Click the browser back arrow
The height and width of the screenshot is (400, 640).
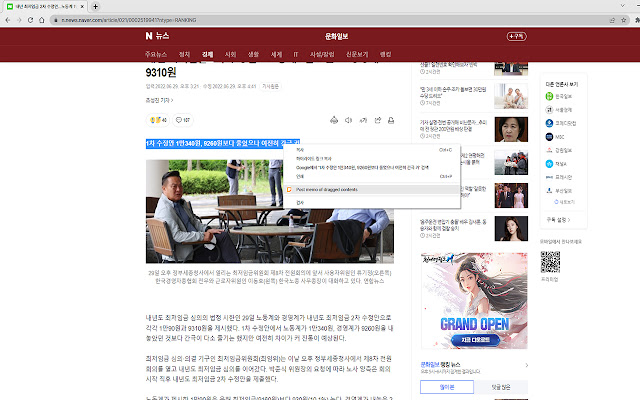tap(8, 20)
